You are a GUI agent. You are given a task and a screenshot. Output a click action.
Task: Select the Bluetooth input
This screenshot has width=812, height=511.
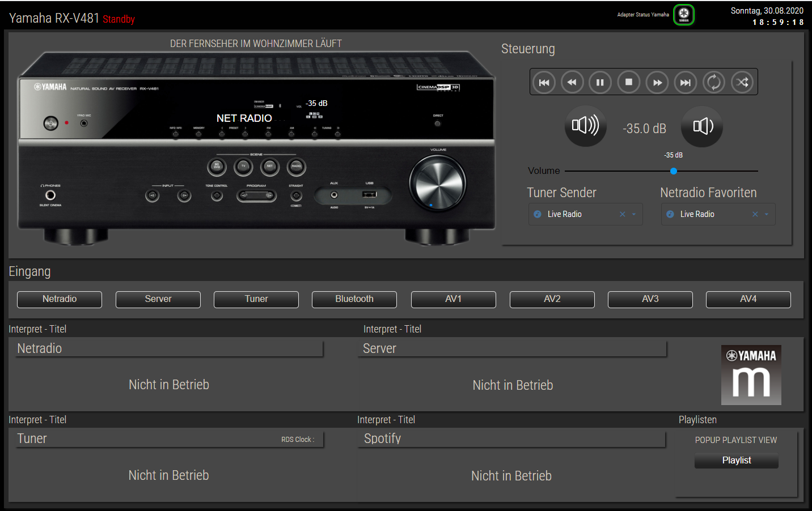[354, 299]
